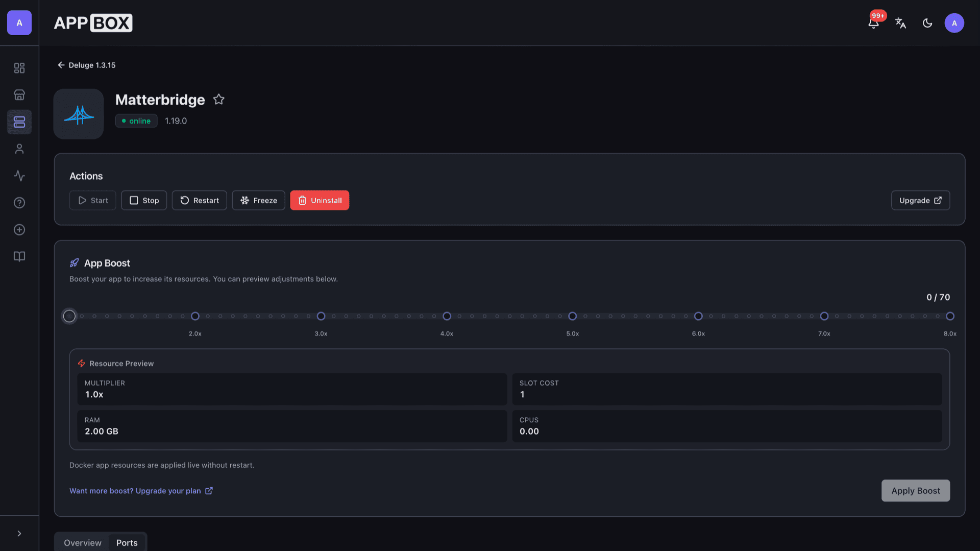Screen dimensions: 980x551
Task: Click the 0 / 70 slot counter
Action: (938, 297)
